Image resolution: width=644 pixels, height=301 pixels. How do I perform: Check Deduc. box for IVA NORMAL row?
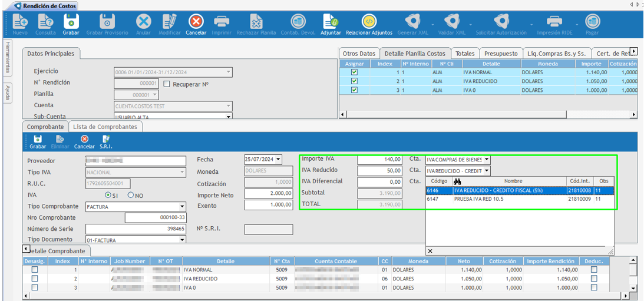(594, 269)
